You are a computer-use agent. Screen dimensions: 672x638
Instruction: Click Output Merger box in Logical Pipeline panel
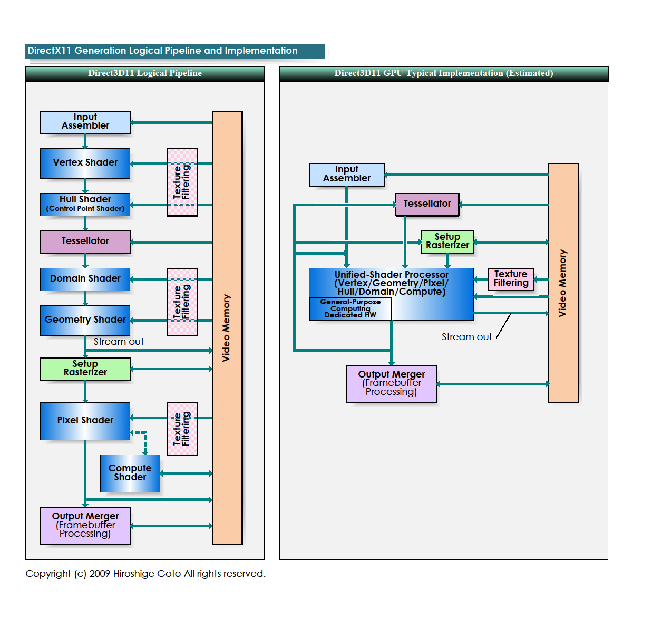[x=85, y=526]
